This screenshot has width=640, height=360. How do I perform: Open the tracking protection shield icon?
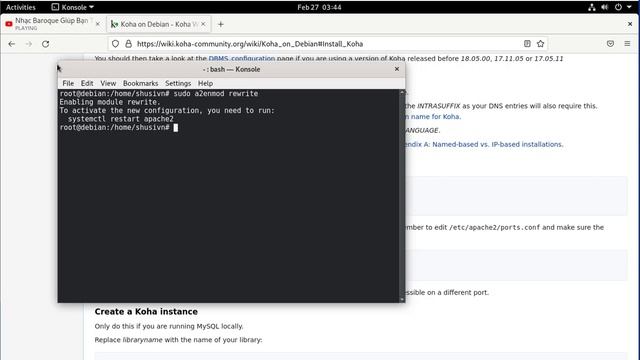tap(116, 44)
